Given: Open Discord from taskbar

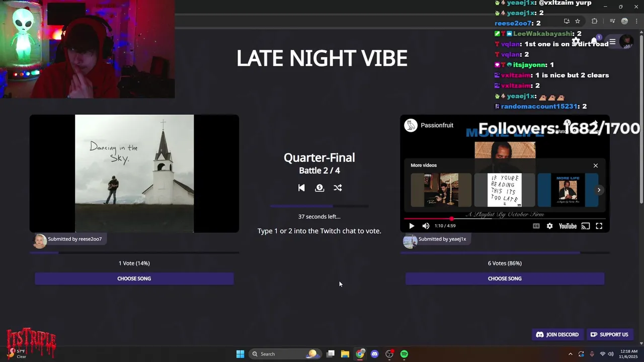Looking at the screenshot, I should [x=374, y=354].
